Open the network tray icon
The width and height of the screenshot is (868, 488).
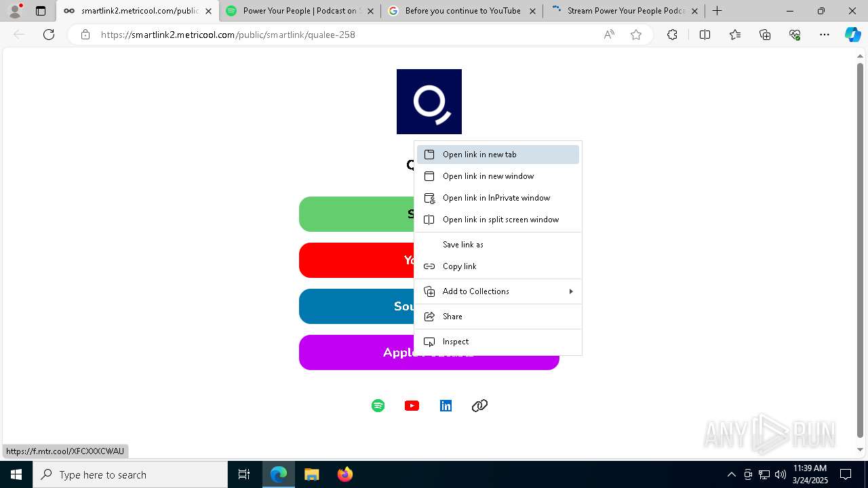click(764, 474)
